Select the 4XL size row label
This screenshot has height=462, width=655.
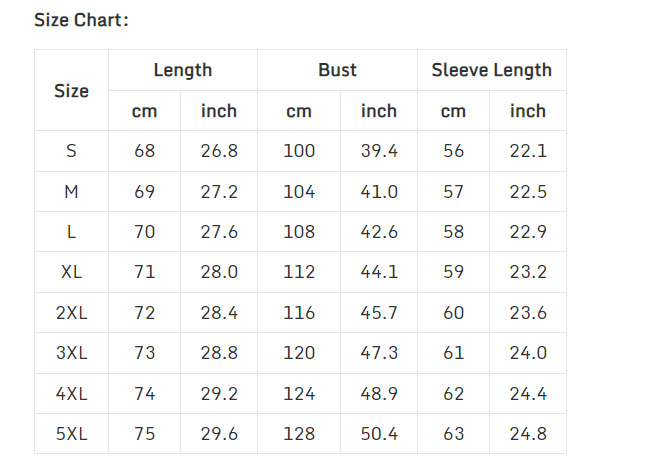click(x=71, y=394)
